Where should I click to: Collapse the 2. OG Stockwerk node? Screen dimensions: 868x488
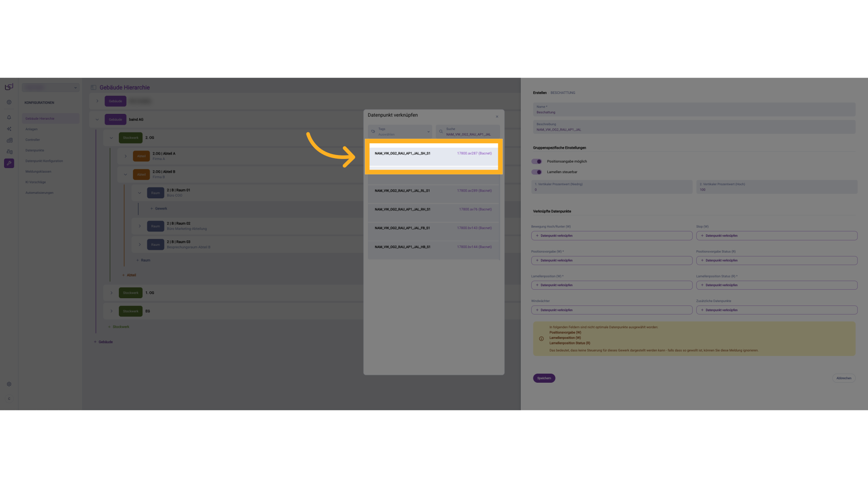111,138
